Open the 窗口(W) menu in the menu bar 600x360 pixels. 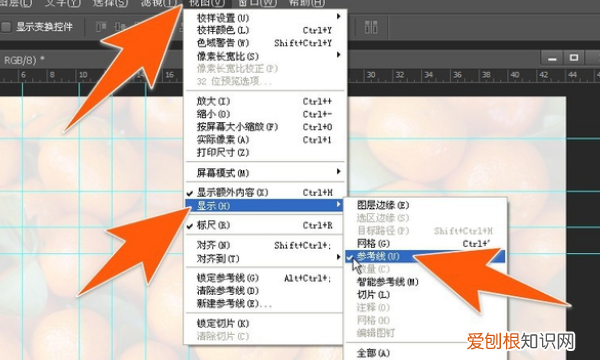(x=257, y=3)
